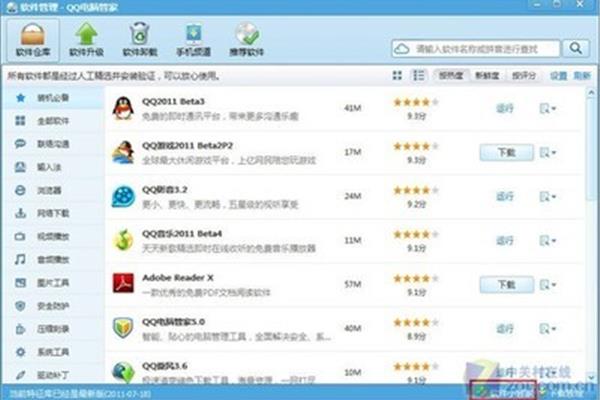Click the 57M size of Adobe Reader

[352, 284]
